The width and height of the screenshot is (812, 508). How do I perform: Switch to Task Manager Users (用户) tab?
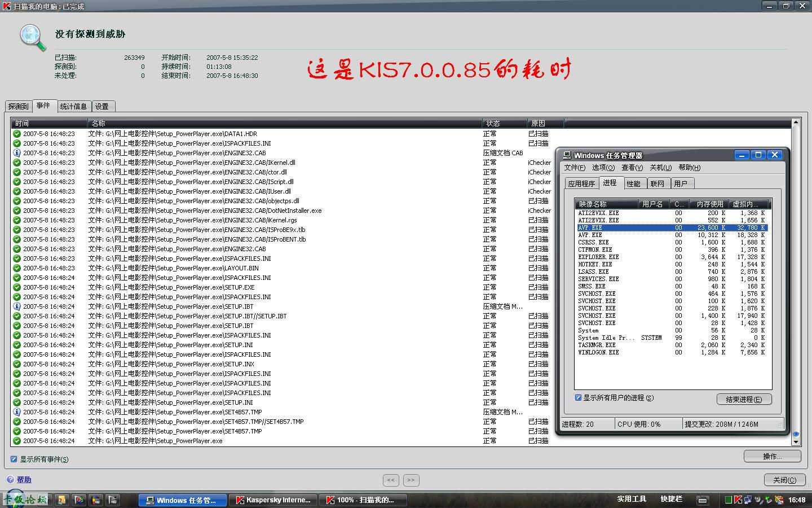click(681, 183)
